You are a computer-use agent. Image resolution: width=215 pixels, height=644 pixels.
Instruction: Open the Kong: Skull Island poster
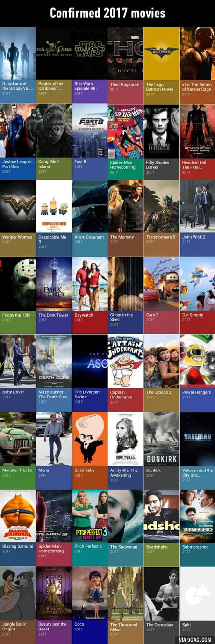click(54, 130)
